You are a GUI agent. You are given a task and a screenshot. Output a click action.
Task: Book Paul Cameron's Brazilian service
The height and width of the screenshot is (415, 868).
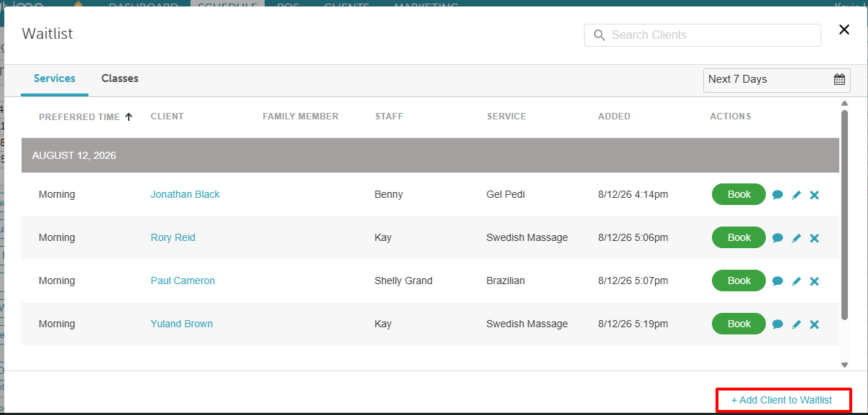coord(739,281)
